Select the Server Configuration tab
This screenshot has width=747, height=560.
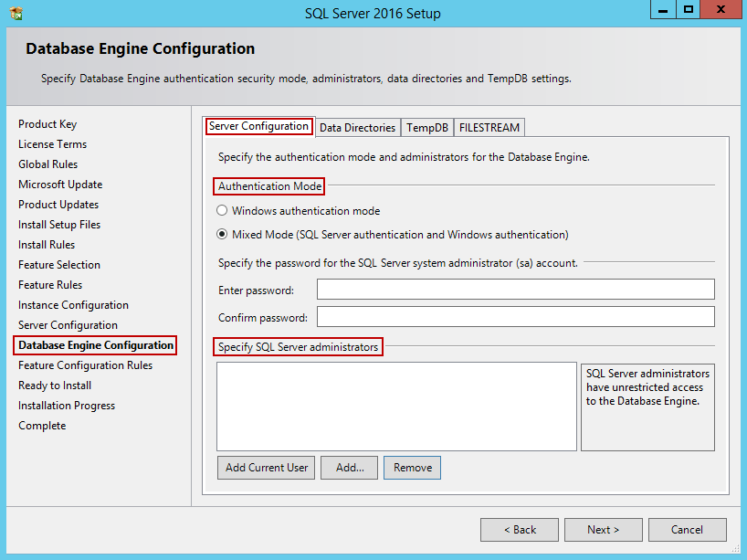click(x=258, y=126)
